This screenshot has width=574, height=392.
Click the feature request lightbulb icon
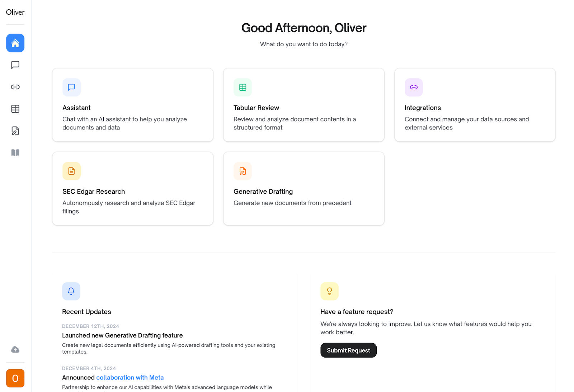pos(329,291)
